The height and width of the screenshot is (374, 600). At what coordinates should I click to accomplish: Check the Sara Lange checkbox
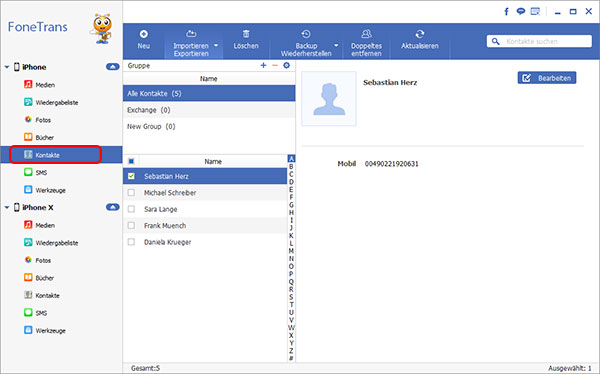tap(131, 209)
